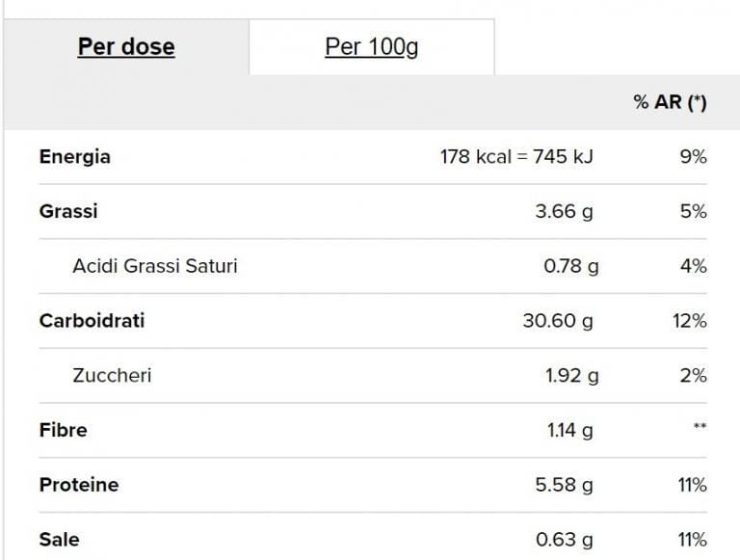This screenshot has width=740, height=560.
Task: Click the 0.78 g saturated fat value
Action: click(x=570, y=266)
